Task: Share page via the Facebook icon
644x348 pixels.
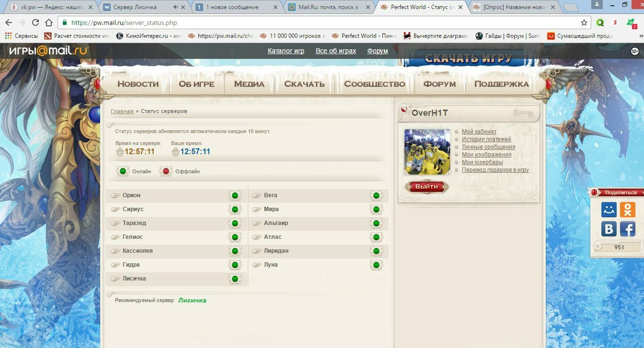Action: tap(627, 229)
